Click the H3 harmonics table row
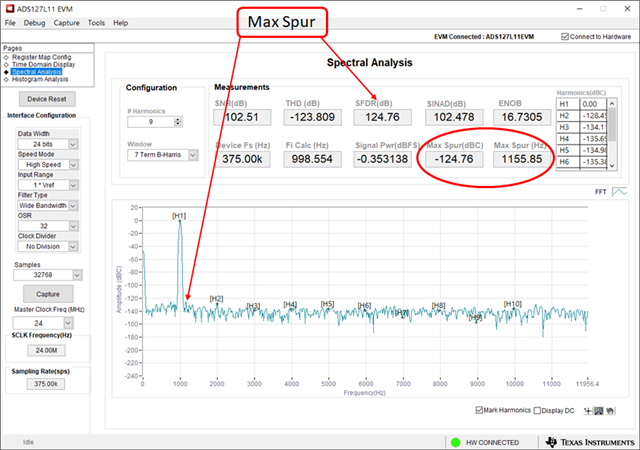The width and height of the screenshot is (640, 450). 582,127
